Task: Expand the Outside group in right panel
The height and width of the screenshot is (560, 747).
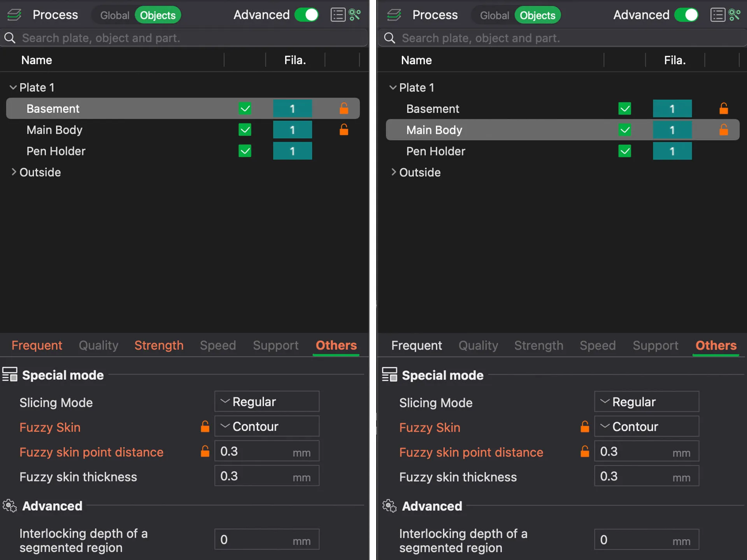Action: (x=393, y=172)
